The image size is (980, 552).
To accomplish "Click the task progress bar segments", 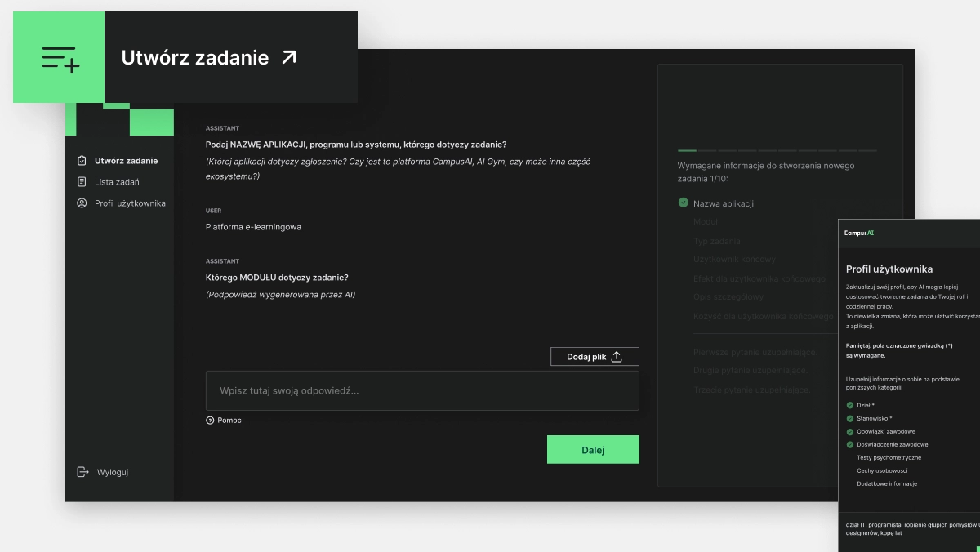I will tap(777, 150).
